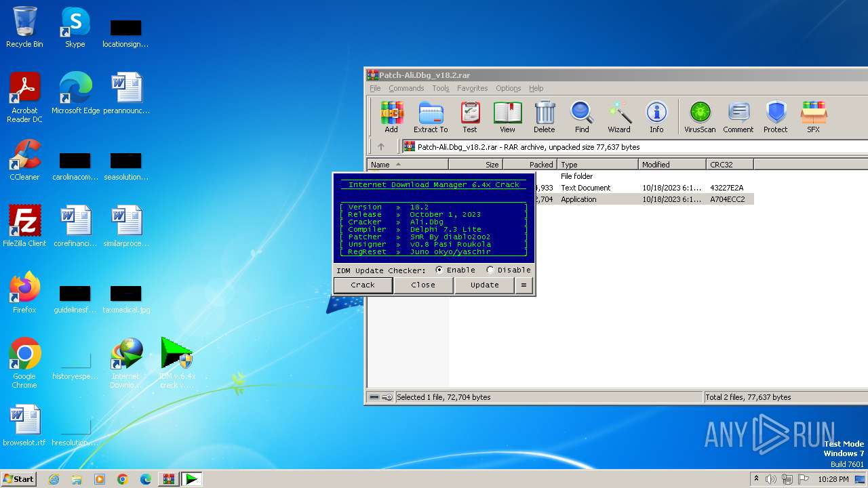Select the browselot.rtf desktop file
The height and width of the screenshot is (488, 868).
[24, 426]
